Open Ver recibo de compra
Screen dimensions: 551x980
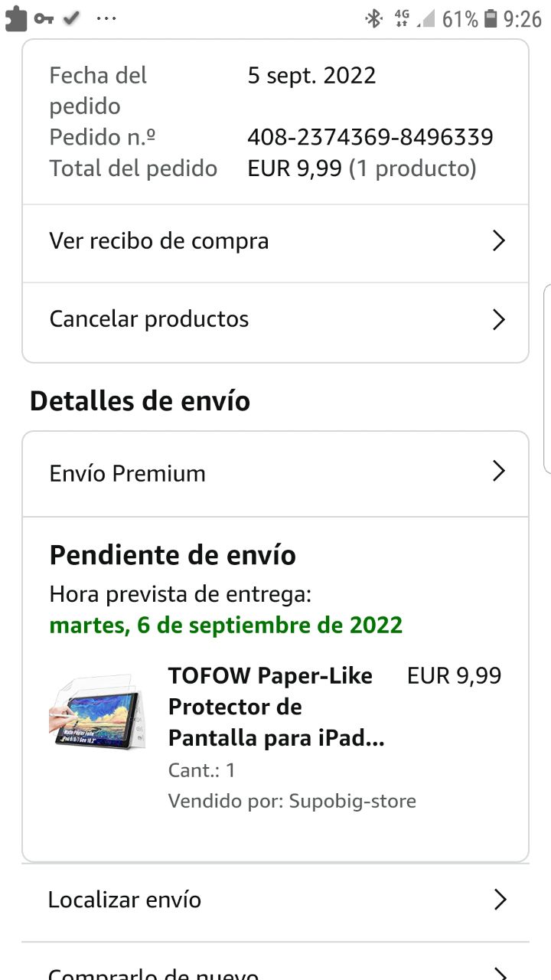[x=159, y=241]
